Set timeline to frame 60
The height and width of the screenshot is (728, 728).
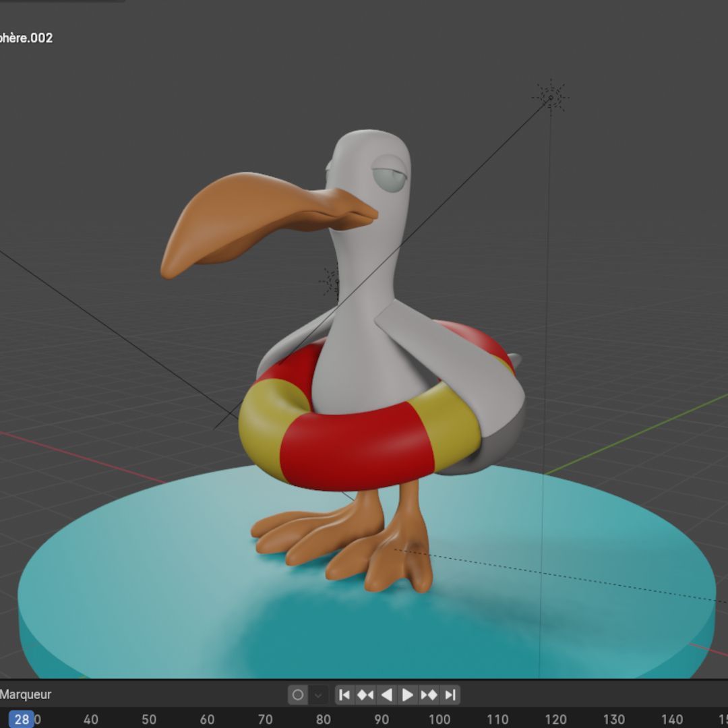pyautogui.click(x=207, y=719)
